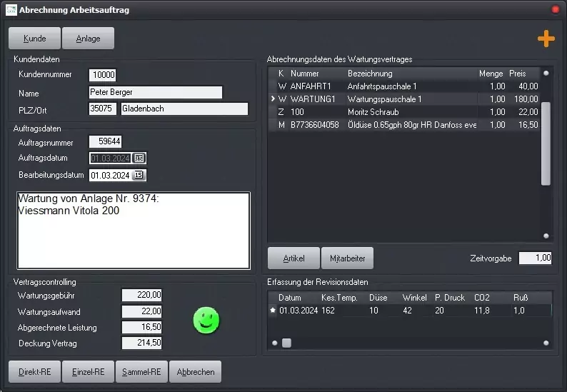Image resolution: width=567 pixels, height=392 pixels.
Task: Click the Bezeichnung column header
Action: pyautogui.click(x=370, y=74)
